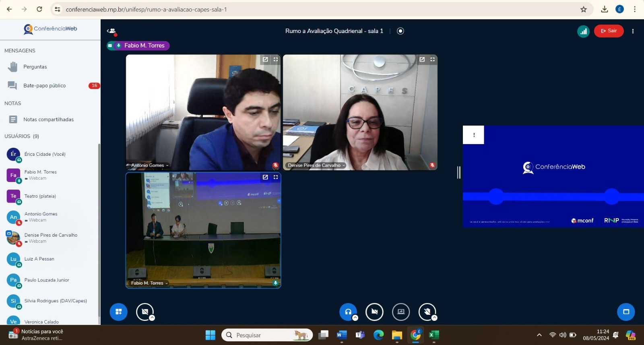Viewport: 644px width, 345px height.
Task: Make Antonio Gomes webcam fullscreen
Action: [x=276, y=60]
